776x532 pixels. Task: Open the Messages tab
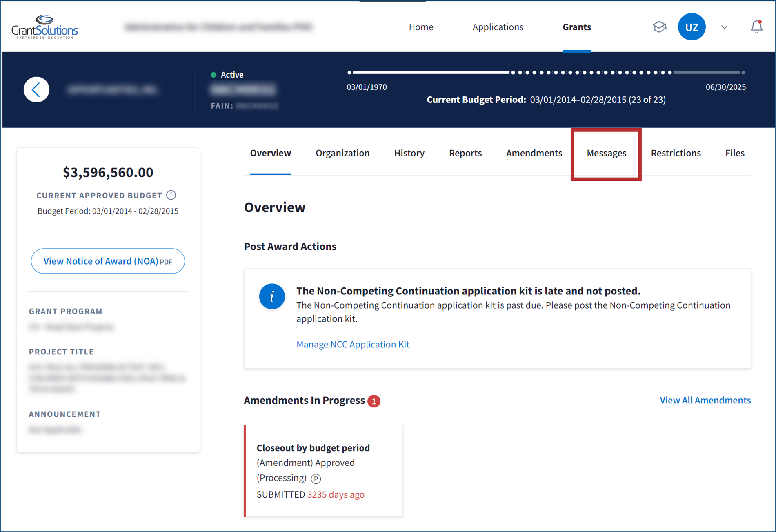coord(606,153)
